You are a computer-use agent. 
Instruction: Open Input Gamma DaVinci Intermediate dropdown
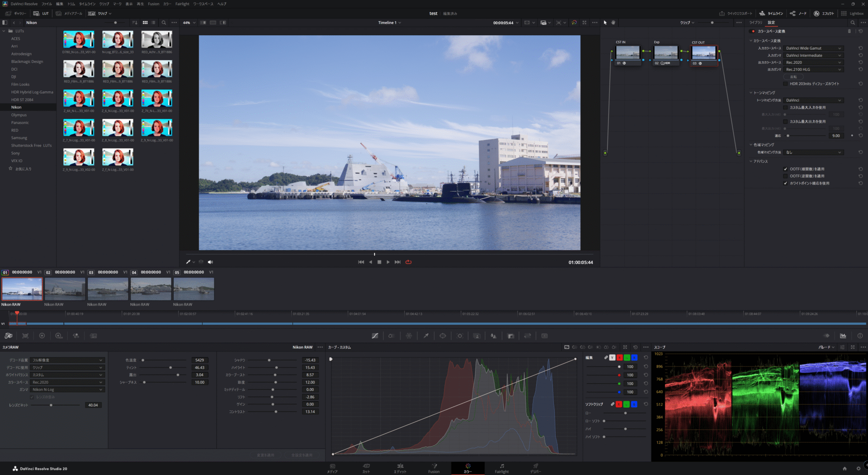coord(814,56)
